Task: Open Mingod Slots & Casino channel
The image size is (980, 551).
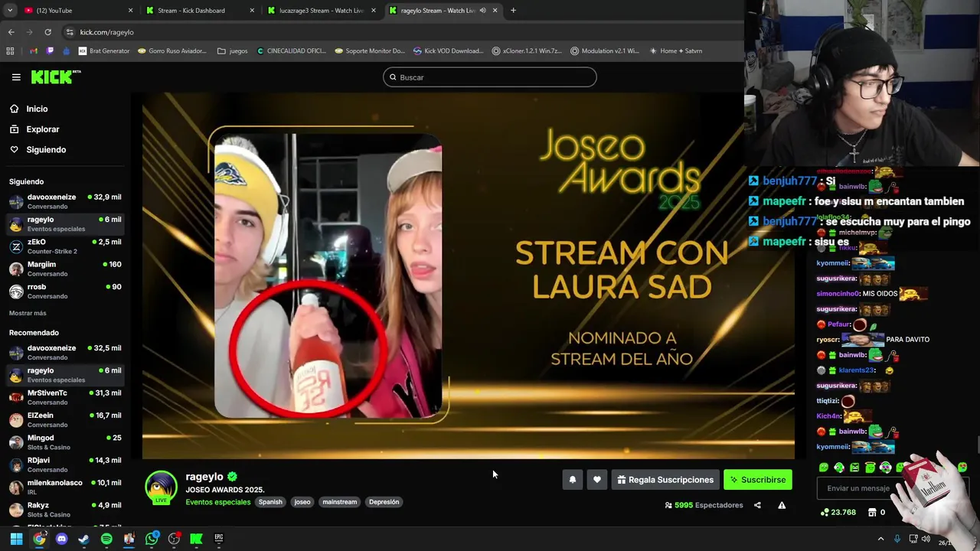Action: point(65,442)
